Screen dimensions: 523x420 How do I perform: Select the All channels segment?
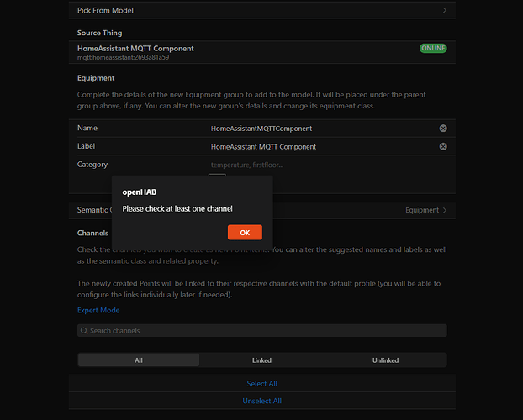point(139,360)
